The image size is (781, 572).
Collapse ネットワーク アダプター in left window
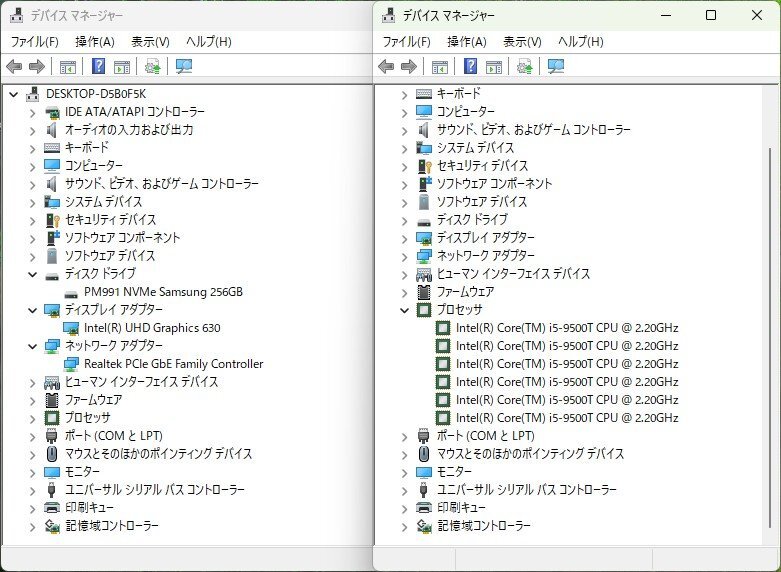tap(32, 346)
